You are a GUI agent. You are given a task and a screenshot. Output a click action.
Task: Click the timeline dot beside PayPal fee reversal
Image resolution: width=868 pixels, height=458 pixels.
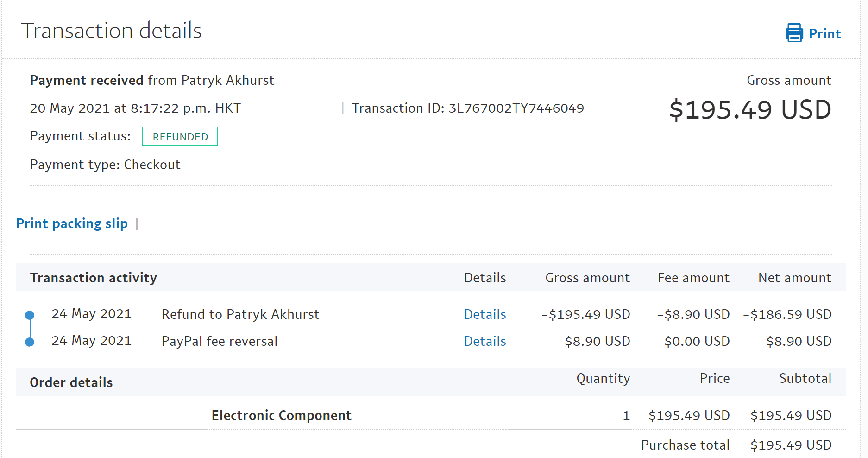30,342
